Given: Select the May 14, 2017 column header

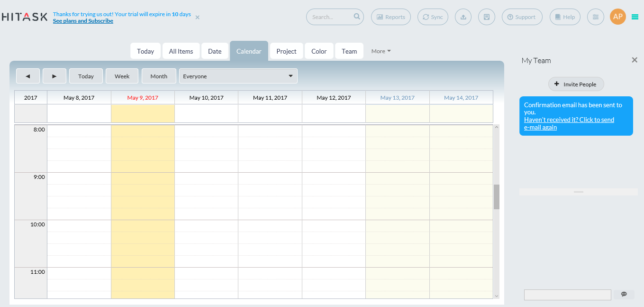Looking at the screenshot, I should [x=461, y=98].
